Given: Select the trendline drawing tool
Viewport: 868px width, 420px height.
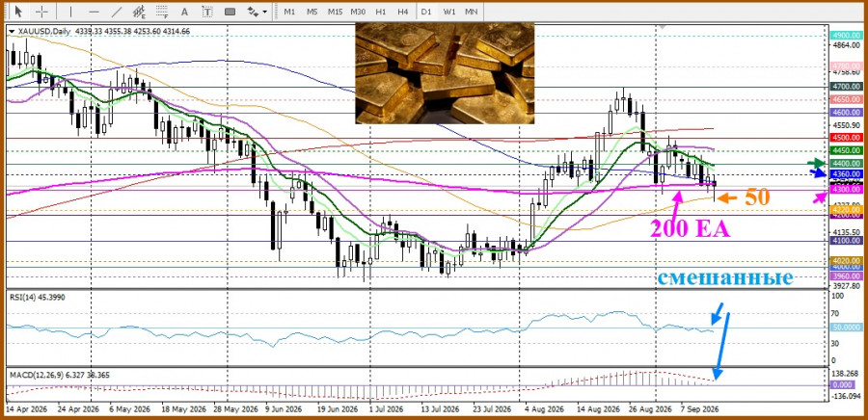Looking at the screenshot, I should (117, 11).
